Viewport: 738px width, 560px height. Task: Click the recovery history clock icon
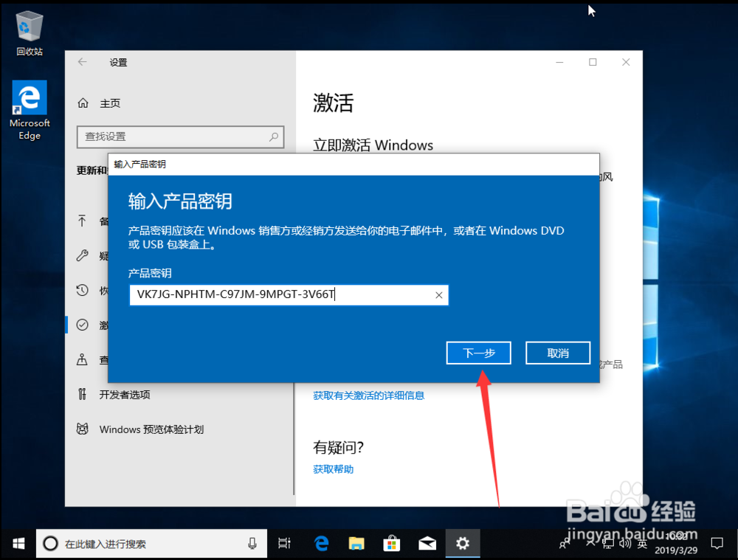(x=83, y=291)
